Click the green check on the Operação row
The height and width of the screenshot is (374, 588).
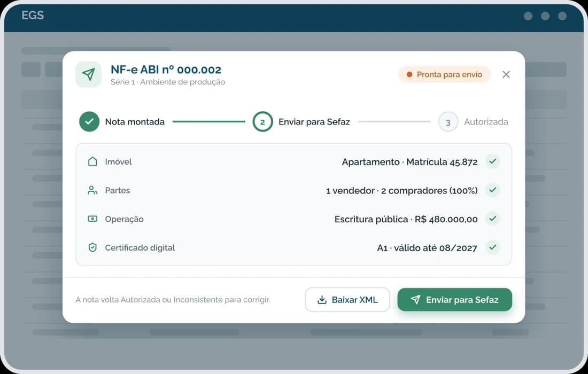[x=492, y=219]
